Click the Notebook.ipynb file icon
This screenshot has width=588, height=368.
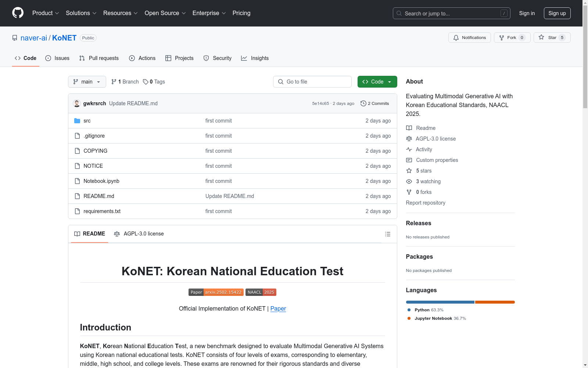(x=77, y=181)
